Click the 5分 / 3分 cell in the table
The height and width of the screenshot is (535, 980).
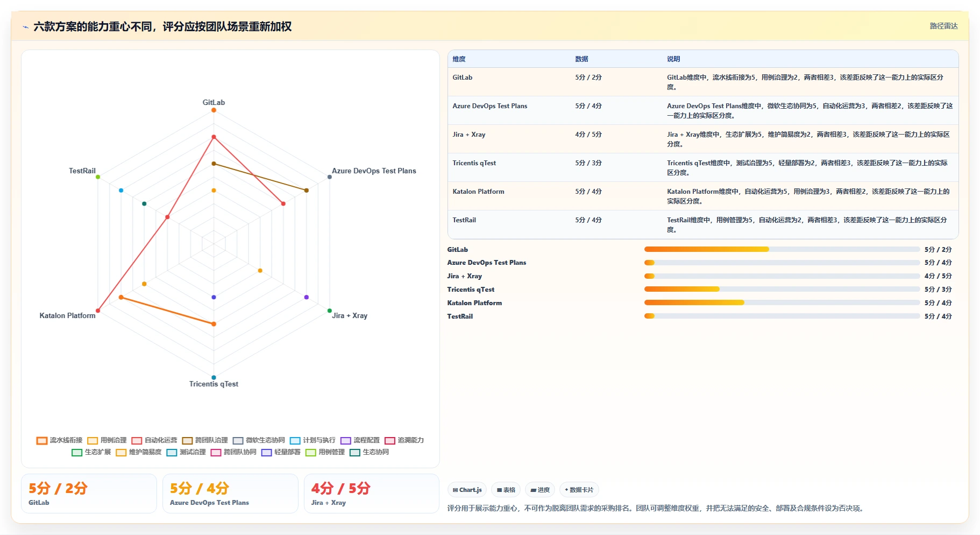point(588,163)
